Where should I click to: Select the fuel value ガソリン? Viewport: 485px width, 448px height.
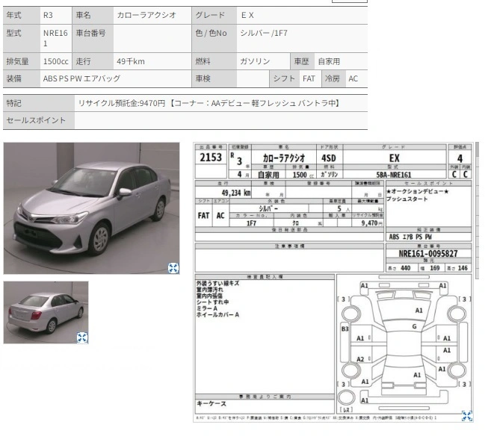point(255,61)
